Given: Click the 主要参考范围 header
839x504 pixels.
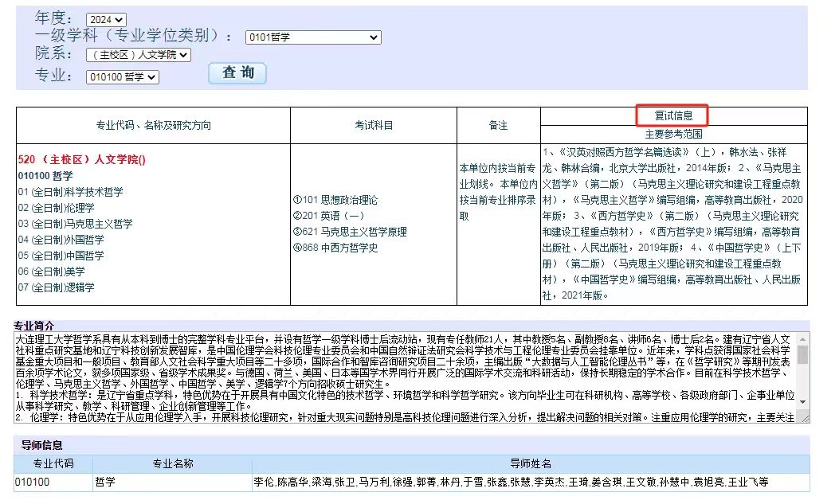Looking at the screenshot, I should point(673,134).
